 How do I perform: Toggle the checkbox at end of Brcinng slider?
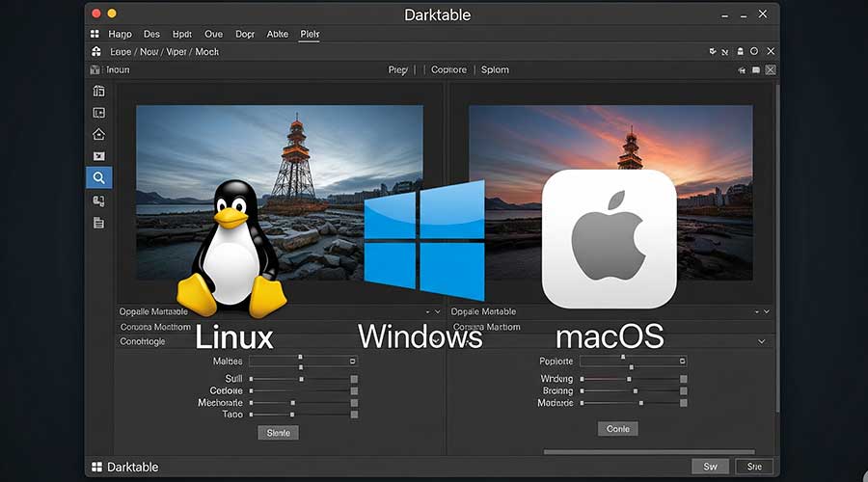click(x=684, y=390)
